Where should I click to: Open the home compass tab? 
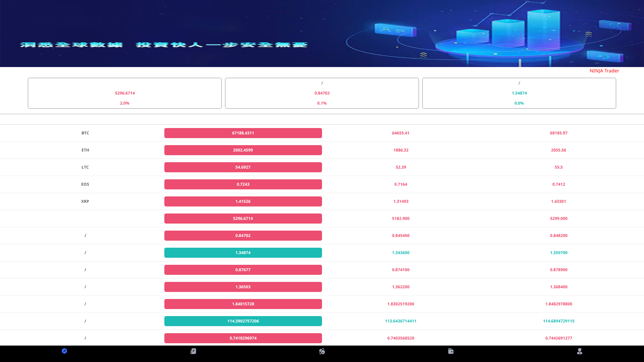click(x=64, y=351)
